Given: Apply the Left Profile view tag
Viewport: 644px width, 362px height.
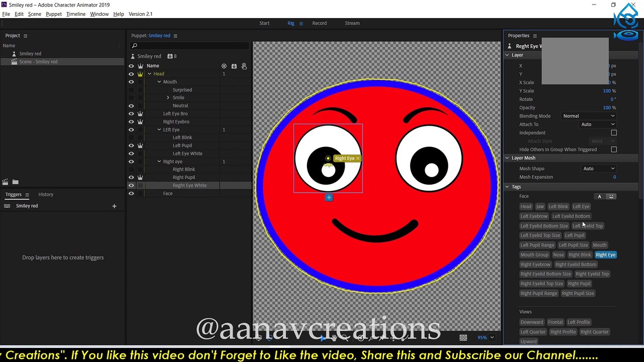Looking at the screenshot, I should click(x=579, y=322).
